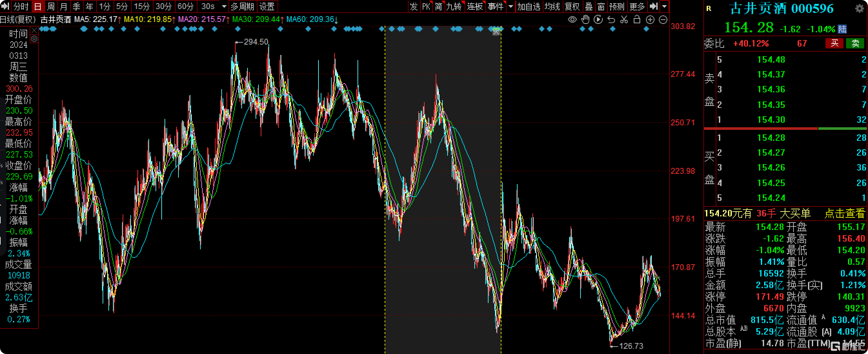Click the red 买 buy button

pos(834,43)
